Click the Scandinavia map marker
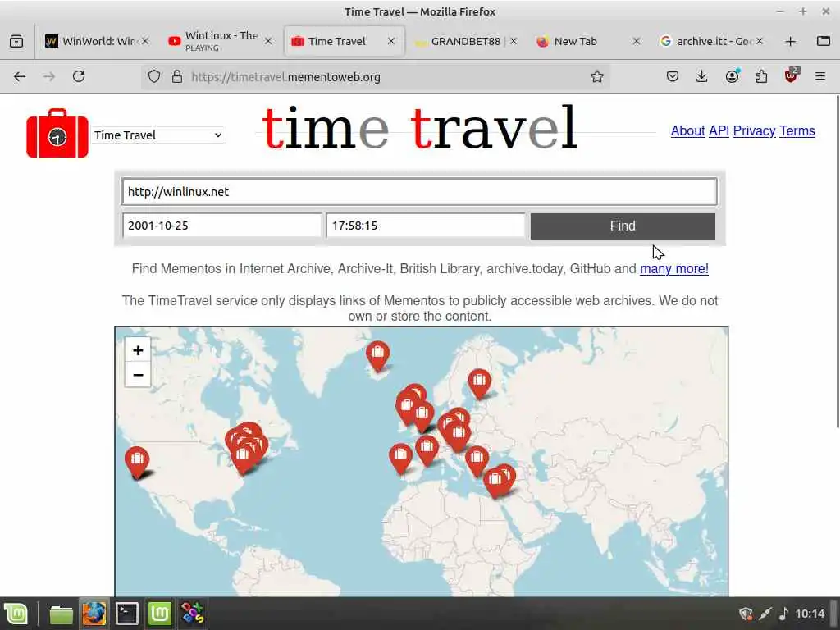 479,384
